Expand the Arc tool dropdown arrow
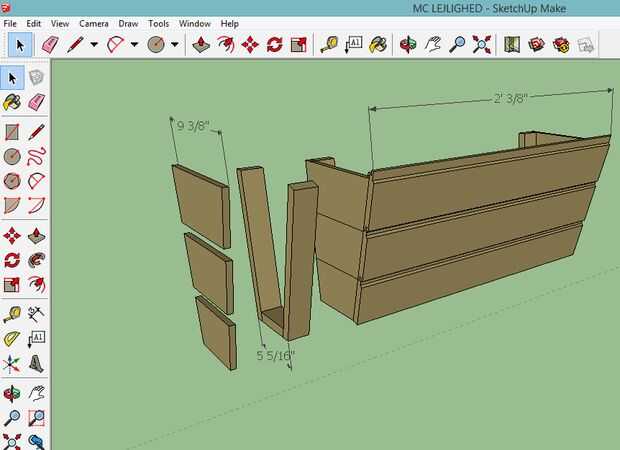The height and width of the screenshot is (450, 620). click(x=134, y=45)
